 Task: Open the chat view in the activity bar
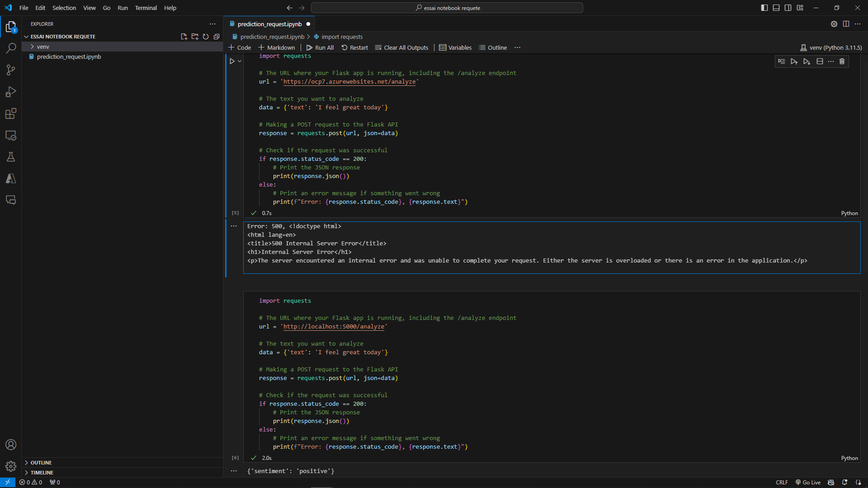(11, 200)
